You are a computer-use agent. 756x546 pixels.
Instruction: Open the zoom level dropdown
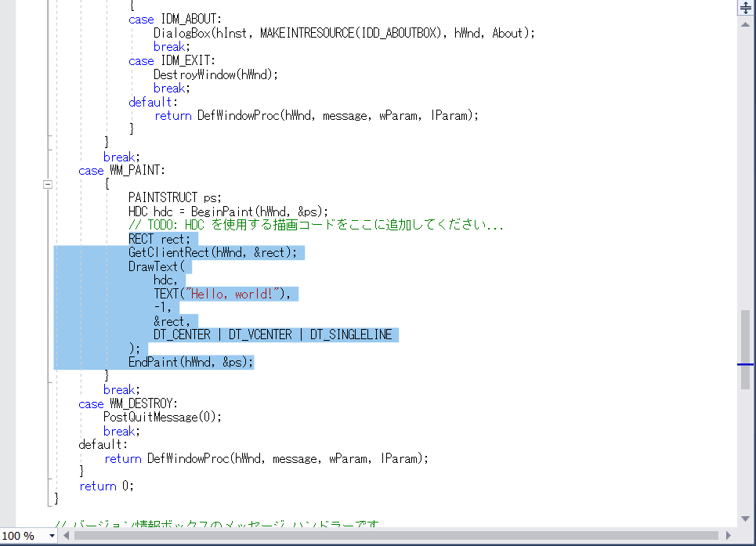[52, 536]
